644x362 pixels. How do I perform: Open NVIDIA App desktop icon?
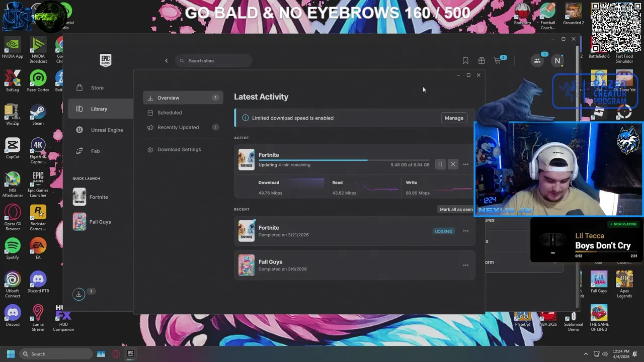[x=13, y=48]
